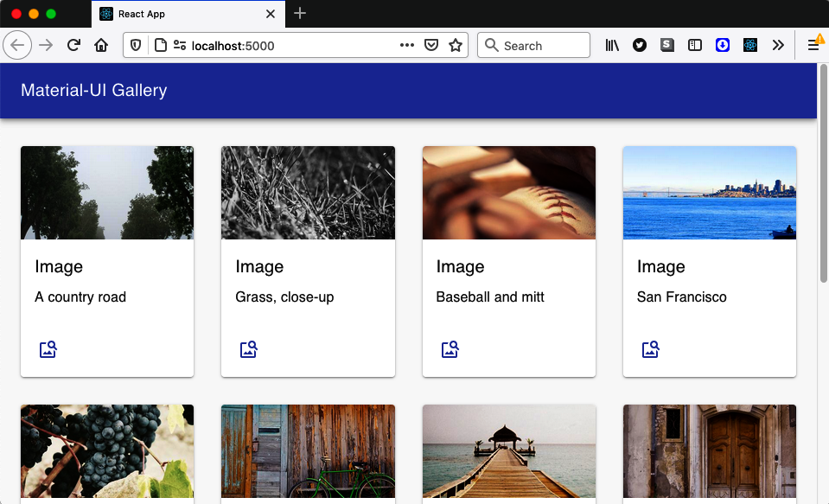
Task: Click into the Search field
Action: (x=533, y=46)
